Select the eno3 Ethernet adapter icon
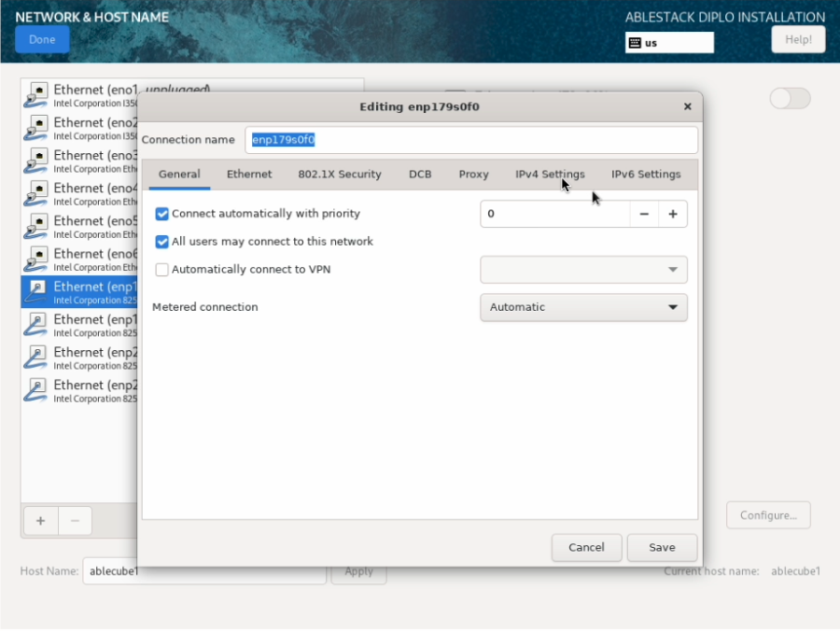Viewport: 840px width, 631px height. coord(35,161)
